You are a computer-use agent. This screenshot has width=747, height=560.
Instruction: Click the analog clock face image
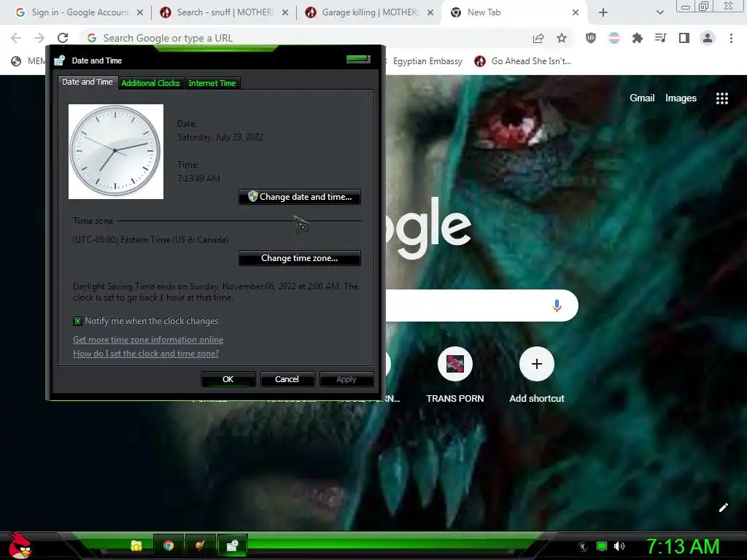click(116, 152)
